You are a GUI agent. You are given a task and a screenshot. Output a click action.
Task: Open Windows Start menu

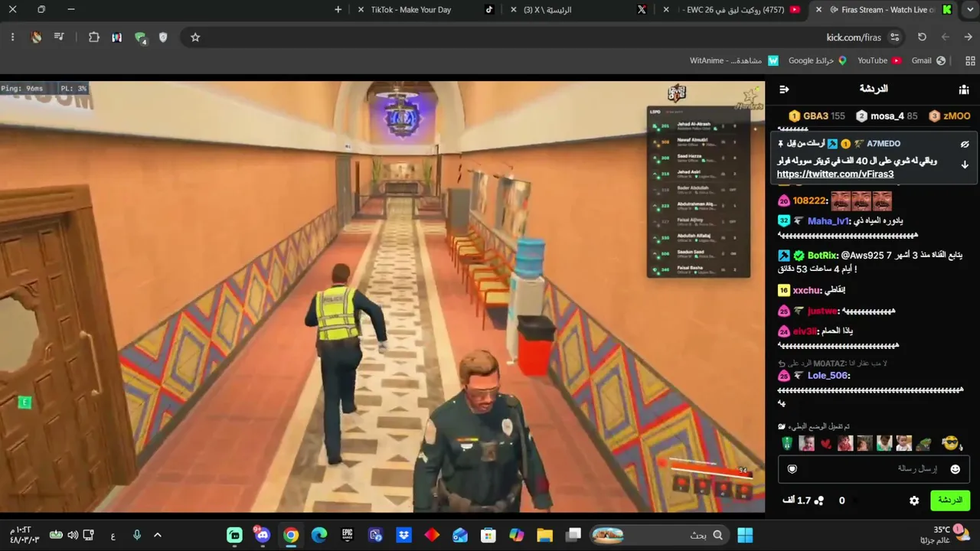coord(745,535)
